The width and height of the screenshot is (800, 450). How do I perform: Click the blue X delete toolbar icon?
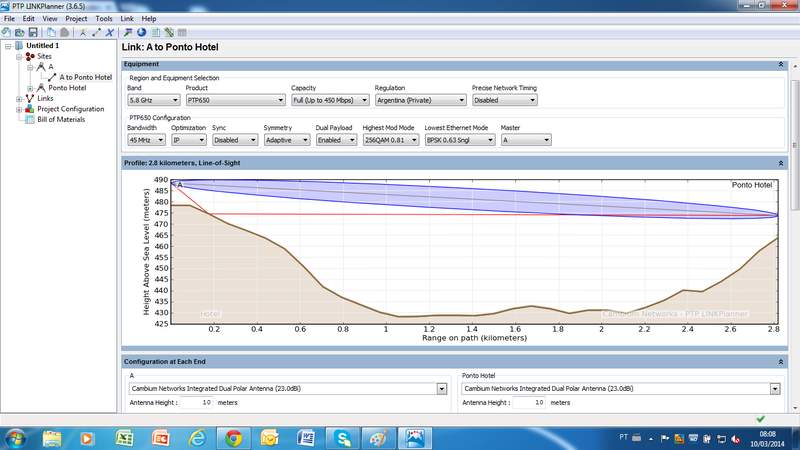point(108,32)
